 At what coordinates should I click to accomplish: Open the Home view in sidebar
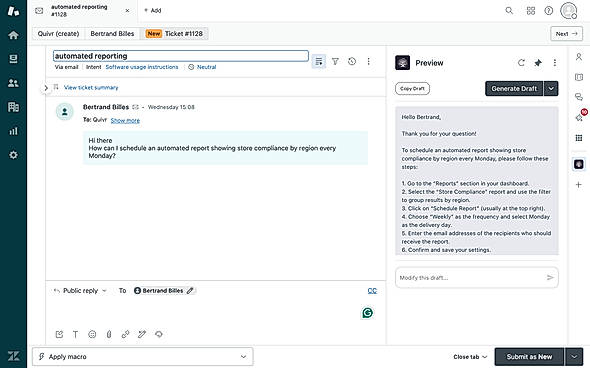pos(13,35)
